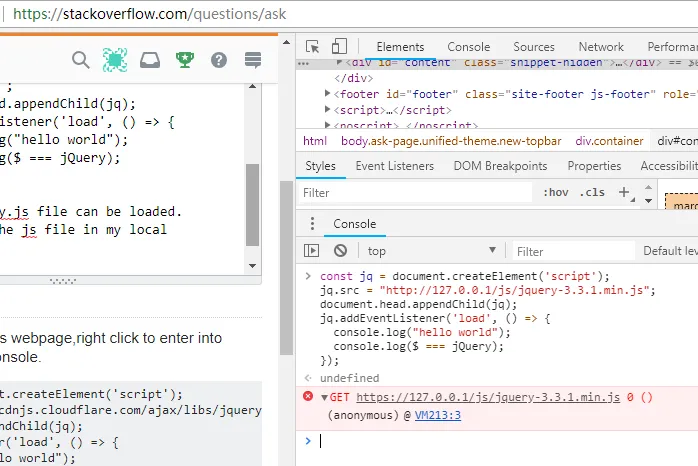This screenshot has height=466, width=698.
Task: Expand the footer element node
Action: point(328,93)
